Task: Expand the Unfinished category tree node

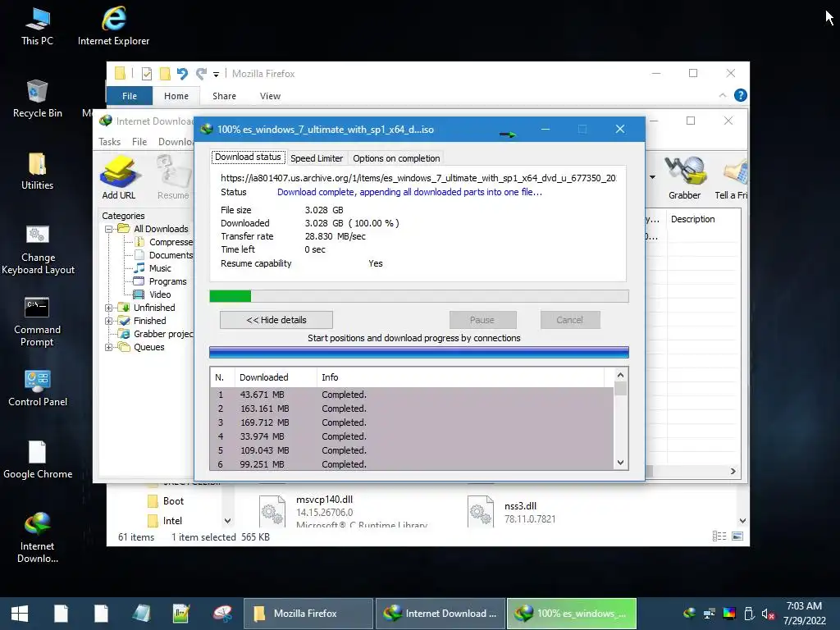Action: click(x=109, y=308)
